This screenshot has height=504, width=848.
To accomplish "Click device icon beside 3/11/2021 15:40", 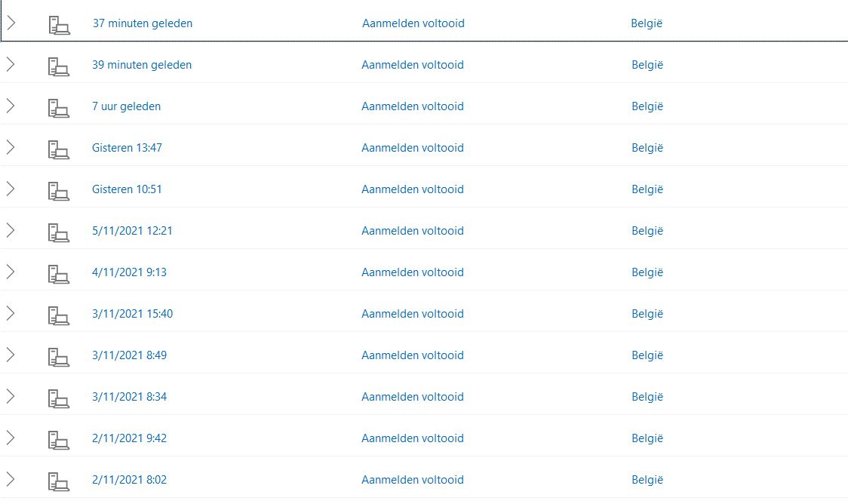I will (58, 315).
